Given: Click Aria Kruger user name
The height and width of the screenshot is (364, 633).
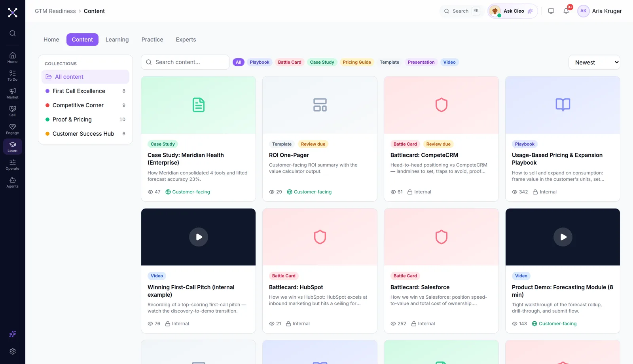Looking at the screenshot, I should [607, 11].
